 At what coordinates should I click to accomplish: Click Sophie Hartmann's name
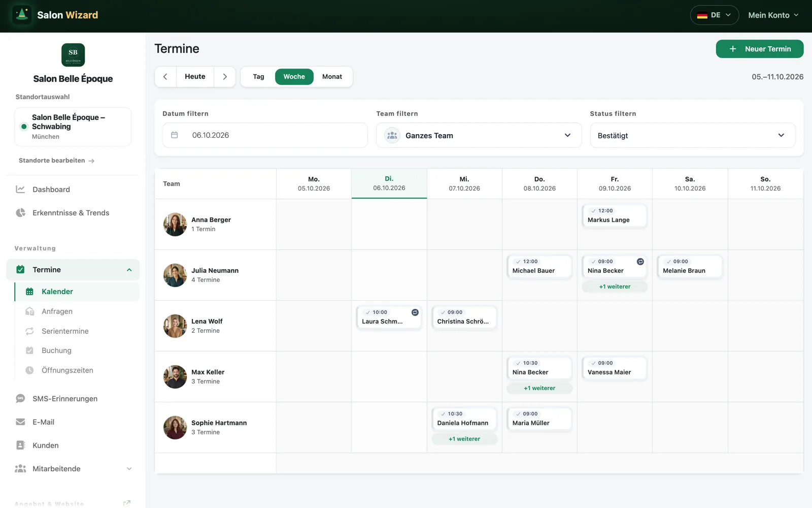pyautogui.click(x=219, y=423)
